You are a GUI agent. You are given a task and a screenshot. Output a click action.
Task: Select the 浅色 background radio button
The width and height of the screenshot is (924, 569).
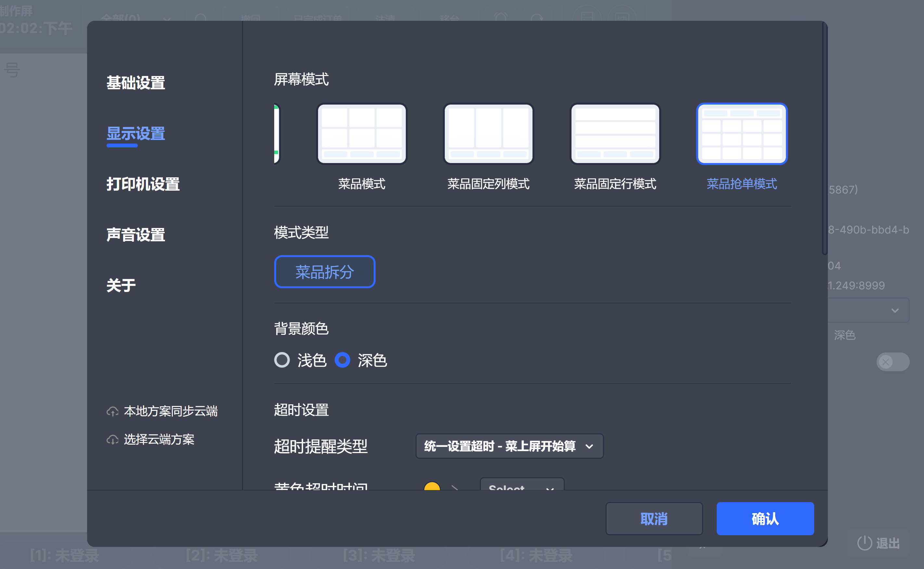(282, 360)
